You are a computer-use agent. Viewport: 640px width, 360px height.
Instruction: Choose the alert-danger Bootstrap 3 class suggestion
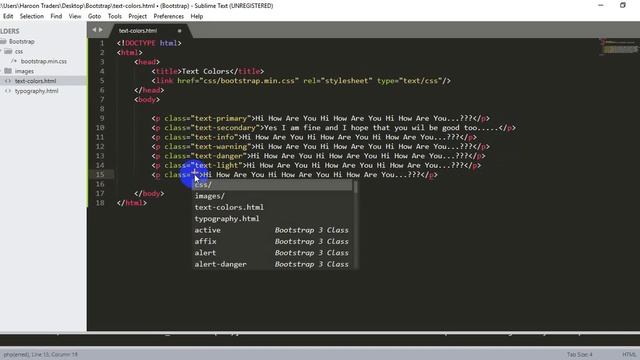(x=273, y=264)
